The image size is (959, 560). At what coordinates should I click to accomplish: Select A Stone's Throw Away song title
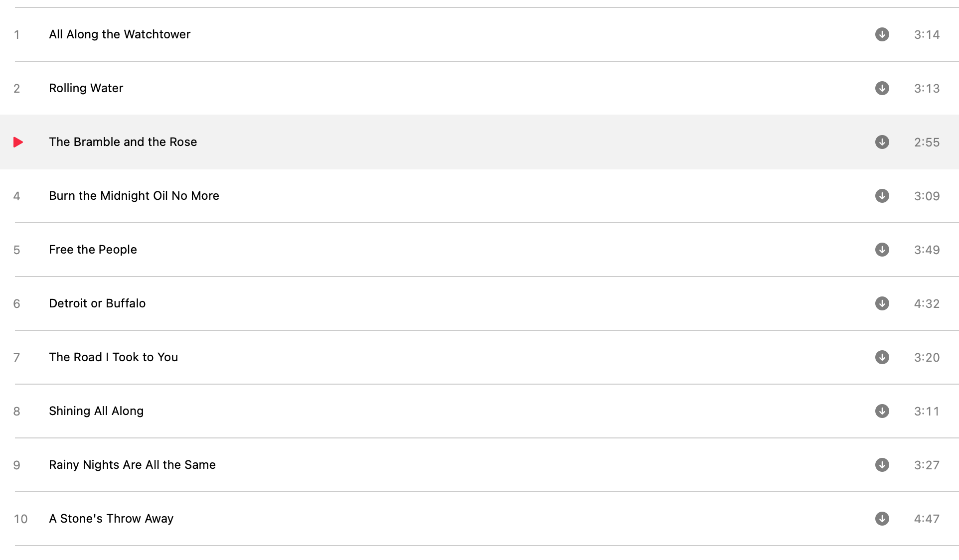point(111,519)
